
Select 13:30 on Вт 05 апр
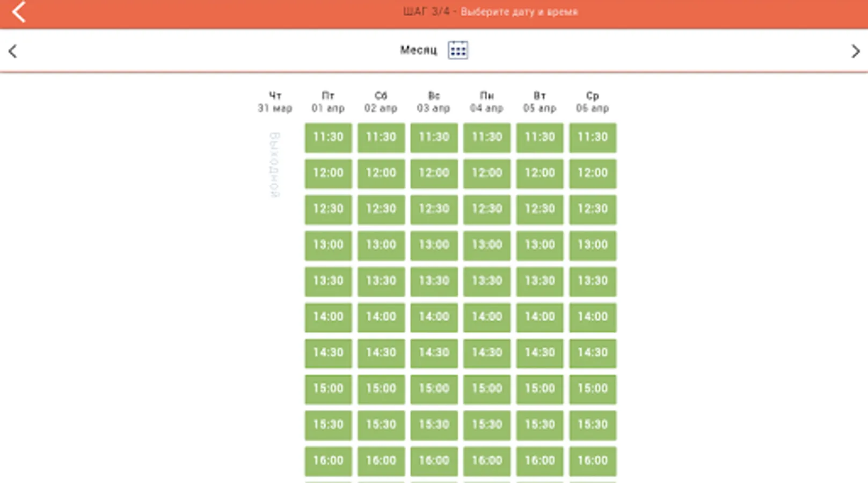pos(539,281)
